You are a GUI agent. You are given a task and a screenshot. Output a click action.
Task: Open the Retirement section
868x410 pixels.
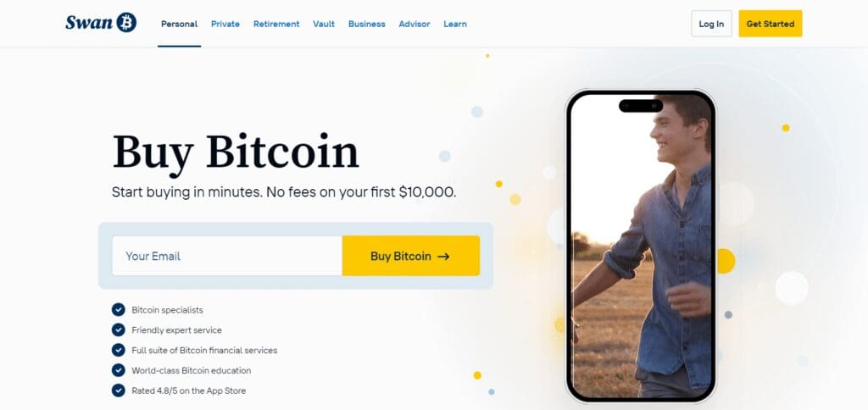[276, 24]
